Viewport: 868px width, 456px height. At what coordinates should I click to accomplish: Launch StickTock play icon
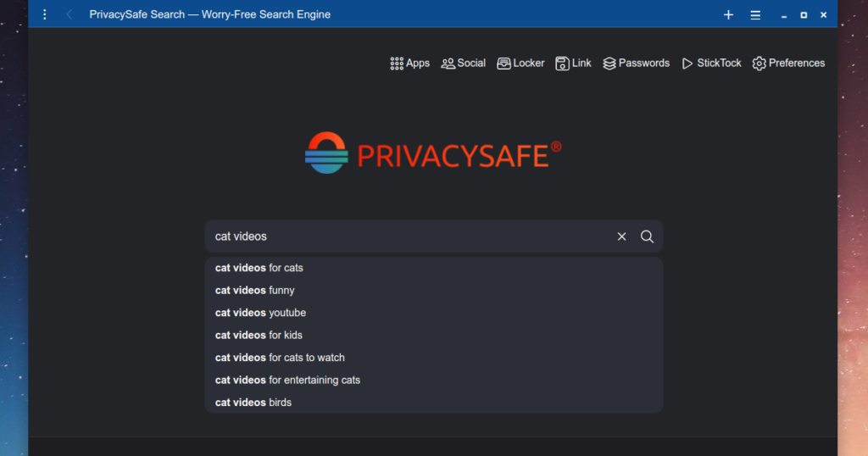(x=687, y=64)
